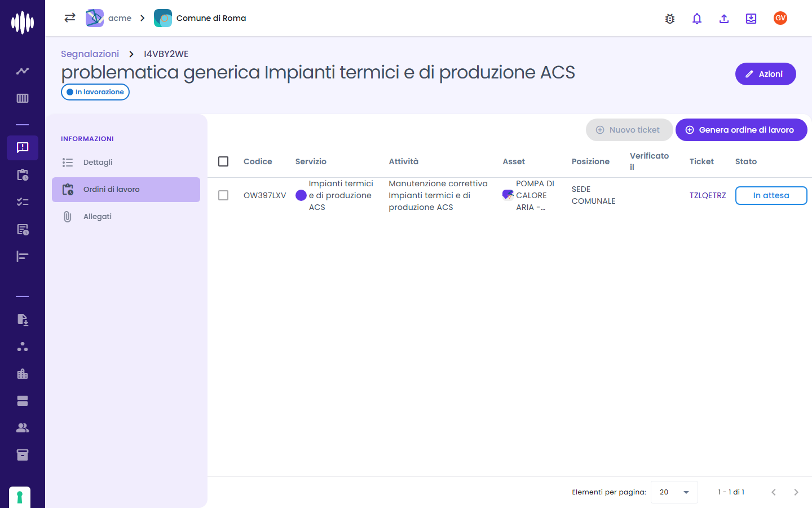Open the Segnalazioni alert message icon in sidebar
Screen dimensions: 812x508
[23, 147]
